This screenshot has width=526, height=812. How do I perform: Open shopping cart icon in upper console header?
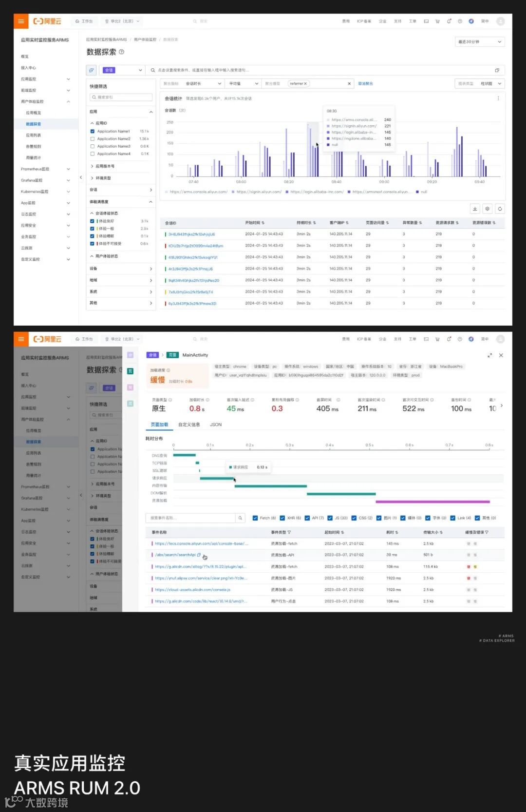[x=437, y=21]
